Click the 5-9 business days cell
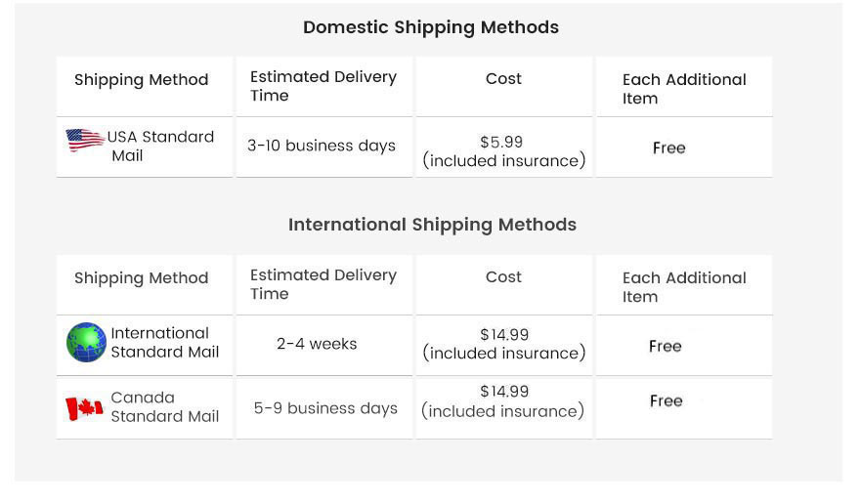The image size is (861, 504). (325, 408)
